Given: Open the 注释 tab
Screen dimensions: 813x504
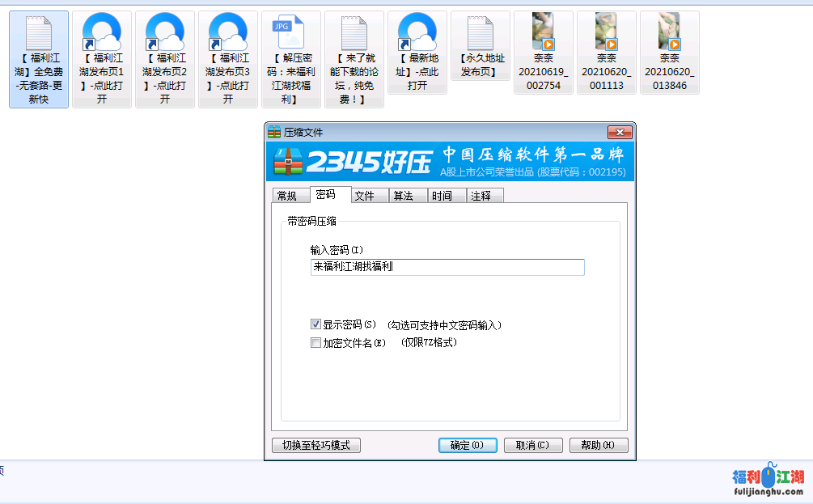Looking at the screenshot, I should [481, 196].
